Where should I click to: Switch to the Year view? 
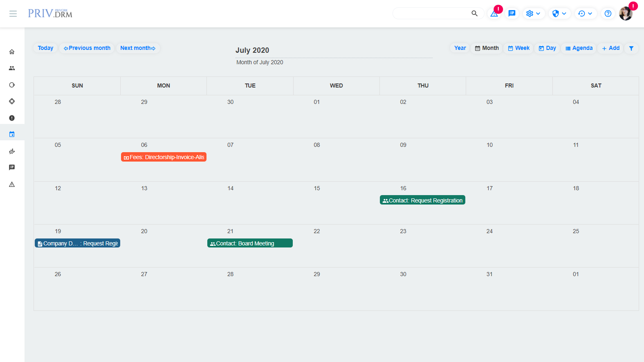[460, 48]
